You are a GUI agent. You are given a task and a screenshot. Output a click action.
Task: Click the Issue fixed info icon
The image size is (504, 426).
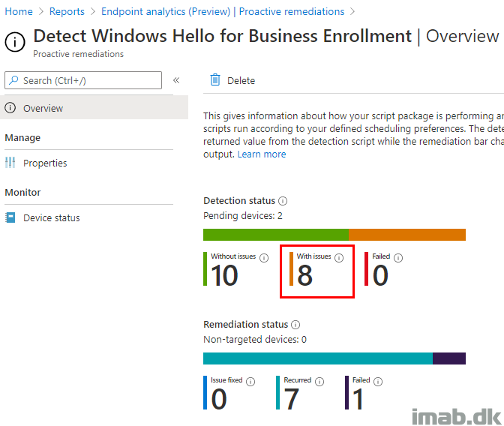click(x=250, y=382)
